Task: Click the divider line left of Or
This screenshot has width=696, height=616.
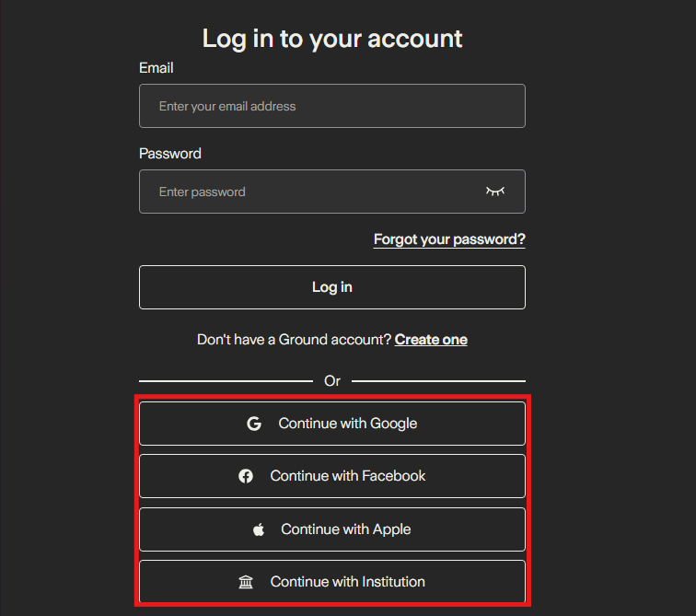Action: point(226,380)
